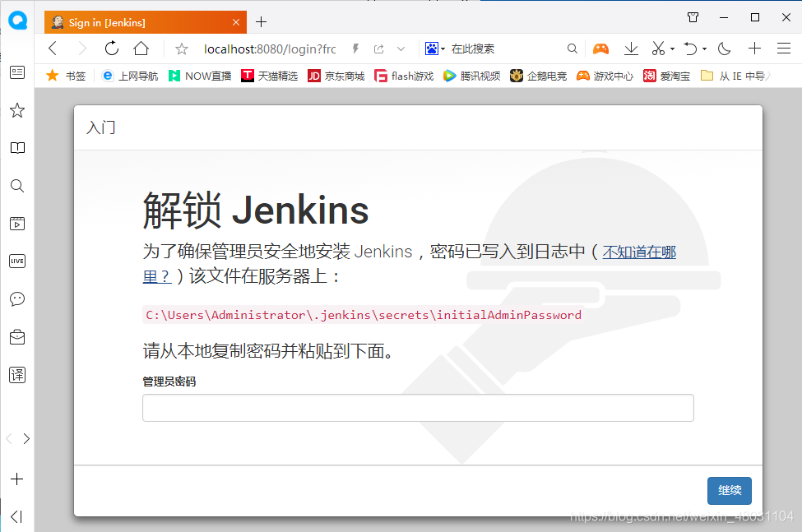Toggle night mode moon icon

point(724,49)
